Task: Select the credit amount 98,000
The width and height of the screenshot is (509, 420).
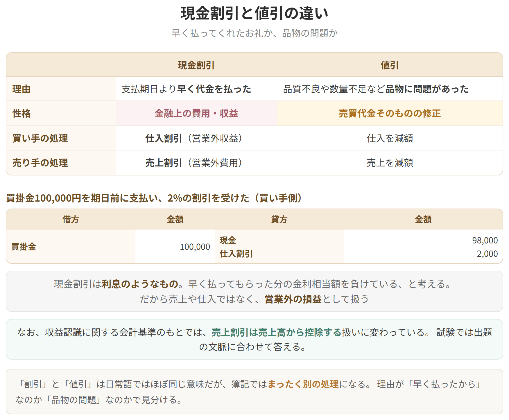Action: pyautogui.click(x=485, y=240)
